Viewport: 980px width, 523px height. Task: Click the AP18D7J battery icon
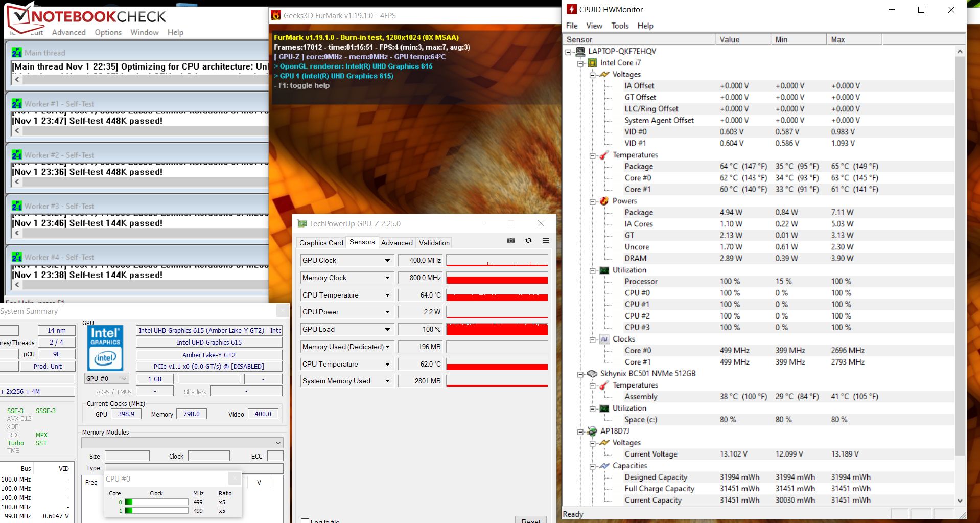pos(592,431)
